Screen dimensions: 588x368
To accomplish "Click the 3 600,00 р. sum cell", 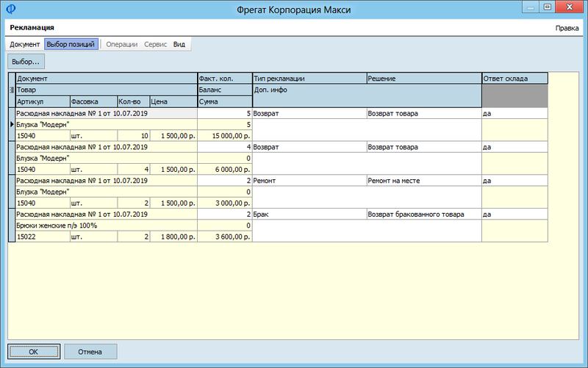I will (225, 237).
